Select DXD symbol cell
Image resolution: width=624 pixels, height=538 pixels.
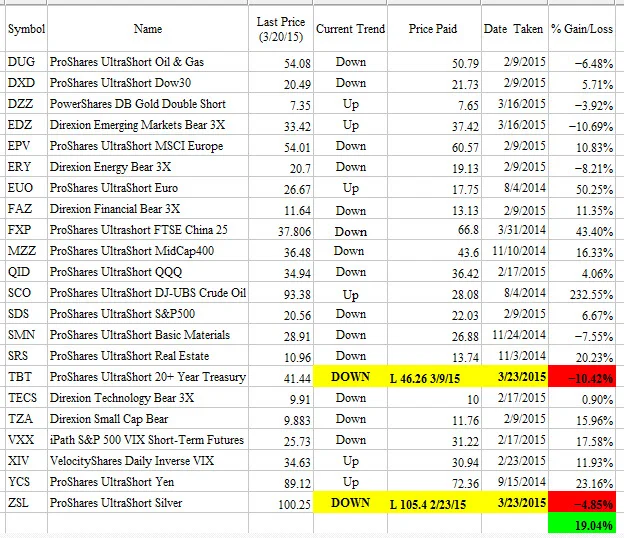[26, 83]
